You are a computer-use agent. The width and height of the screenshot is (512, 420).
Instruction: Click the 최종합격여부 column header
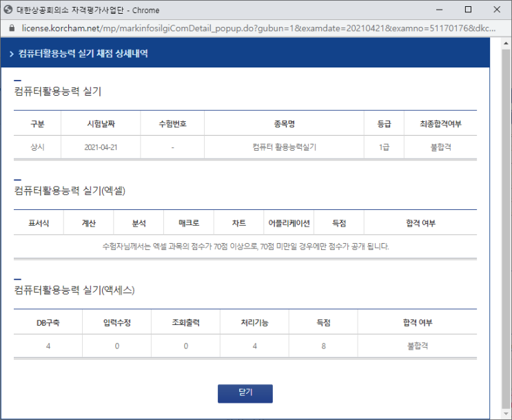click(440, 124)
